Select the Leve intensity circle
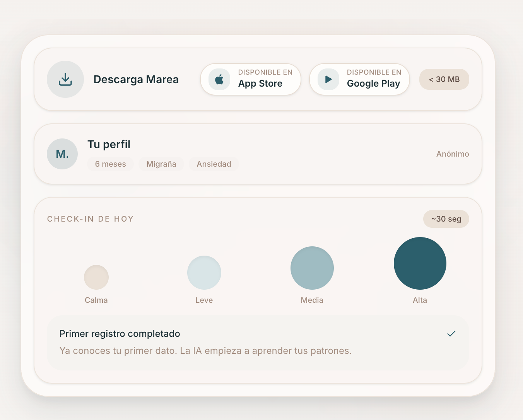 (204, 273)
